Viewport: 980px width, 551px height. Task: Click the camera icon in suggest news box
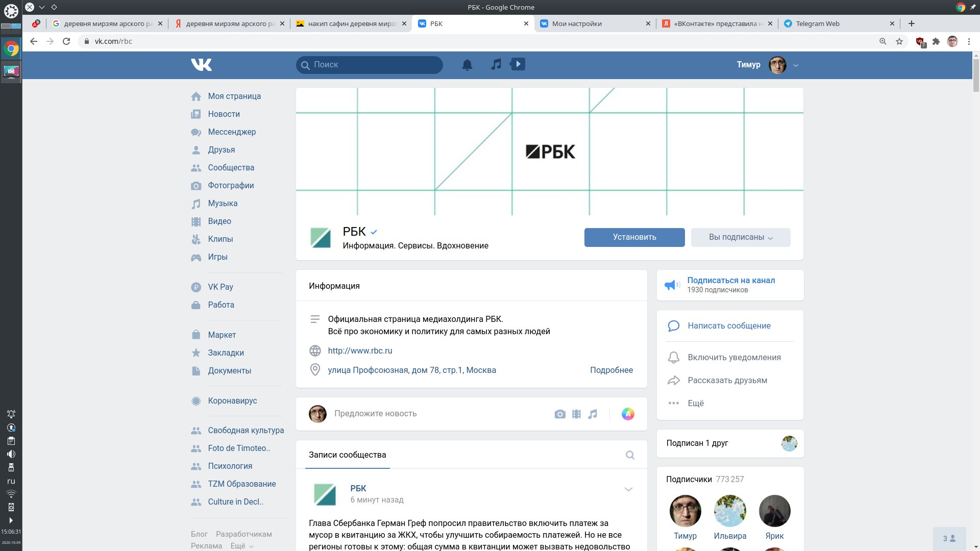[x=560, y=414]
